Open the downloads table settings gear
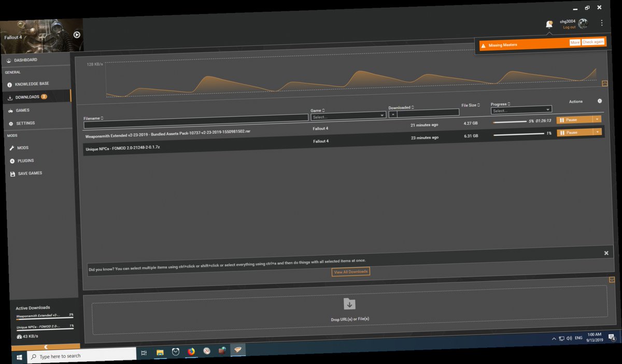The height and width of the screenshot is (364, 622). (x=600, y=100)
